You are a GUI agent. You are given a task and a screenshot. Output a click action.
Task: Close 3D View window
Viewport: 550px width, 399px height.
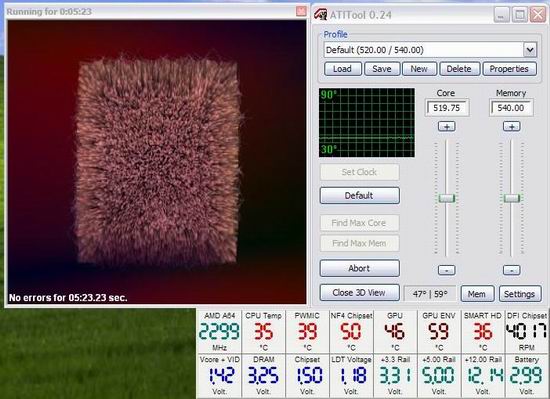coord(360,292)
